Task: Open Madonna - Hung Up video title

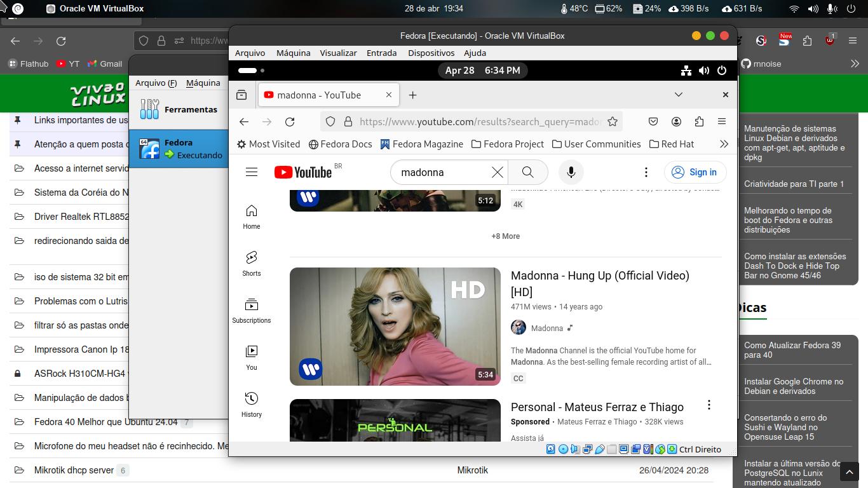Action: (x=600, y=283)
